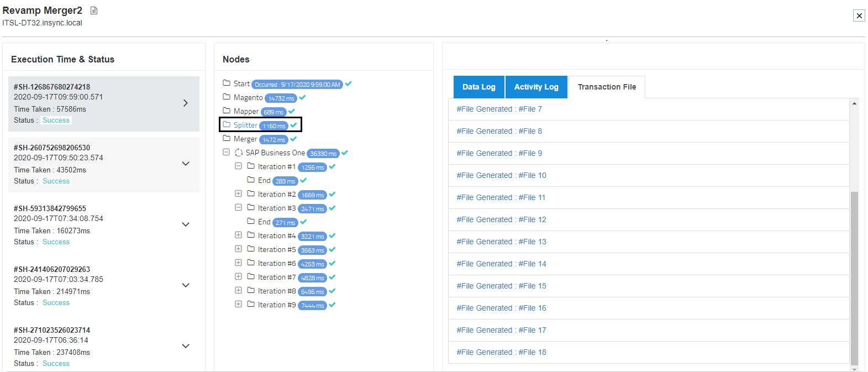Click the Mapper node folder icon
868x372 pixels.
click(227, 111)
